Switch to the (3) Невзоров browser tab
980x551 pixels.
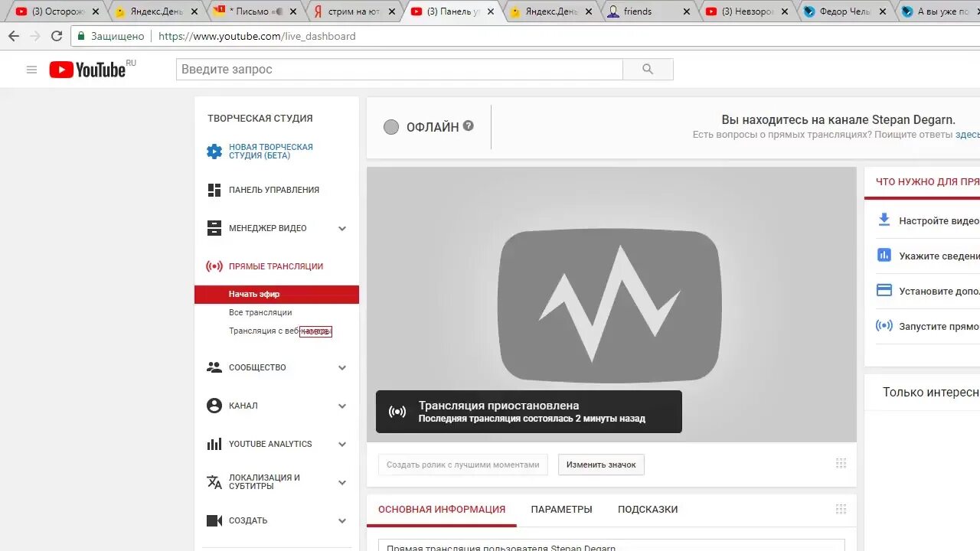coord(747,11)
